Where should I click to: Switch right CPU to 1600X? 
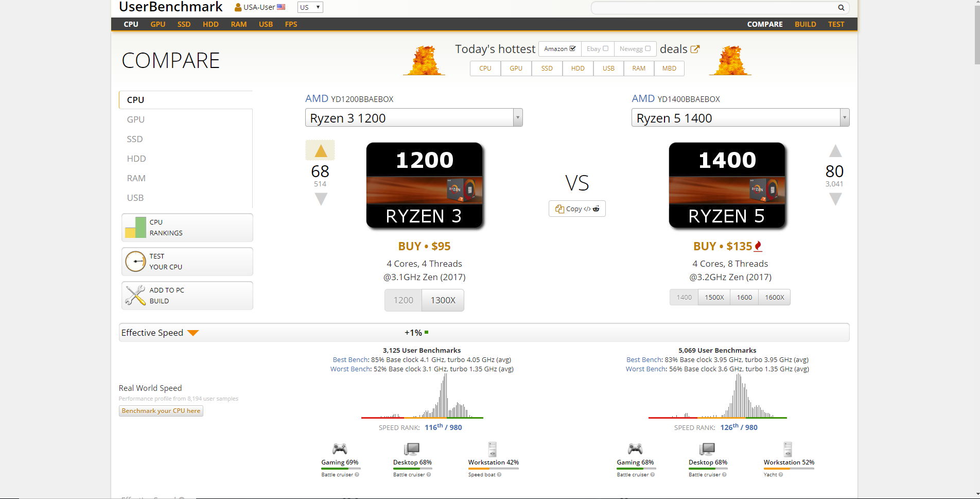point(774,297)
